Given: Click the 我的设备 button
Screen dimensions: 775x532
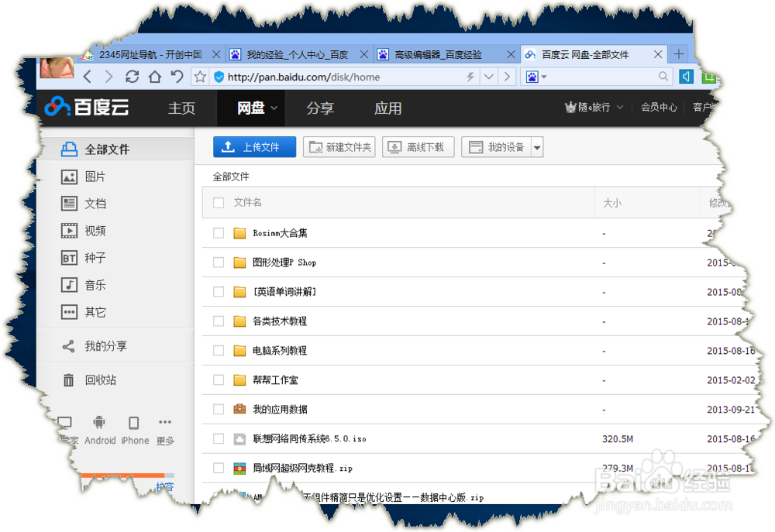Looking at the screenshot, I should click(497, 147).
